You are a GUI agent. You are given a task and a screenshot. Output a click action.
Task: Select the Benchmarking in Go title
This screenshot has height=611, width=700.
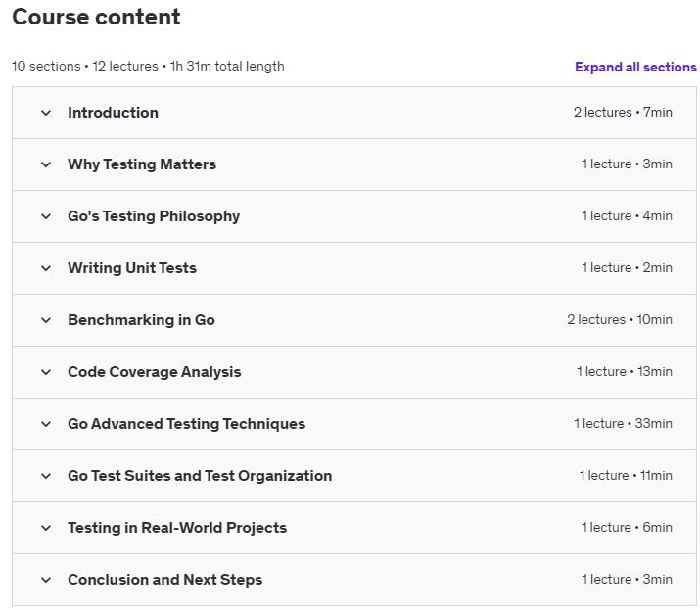[x=142, y=320]
